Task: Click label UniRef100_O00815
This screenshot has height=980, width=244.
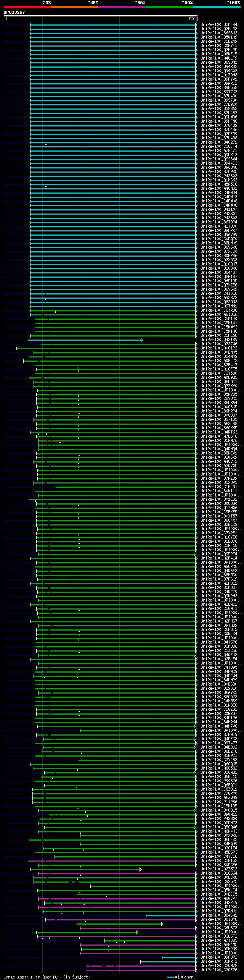Action: (219, 810)
